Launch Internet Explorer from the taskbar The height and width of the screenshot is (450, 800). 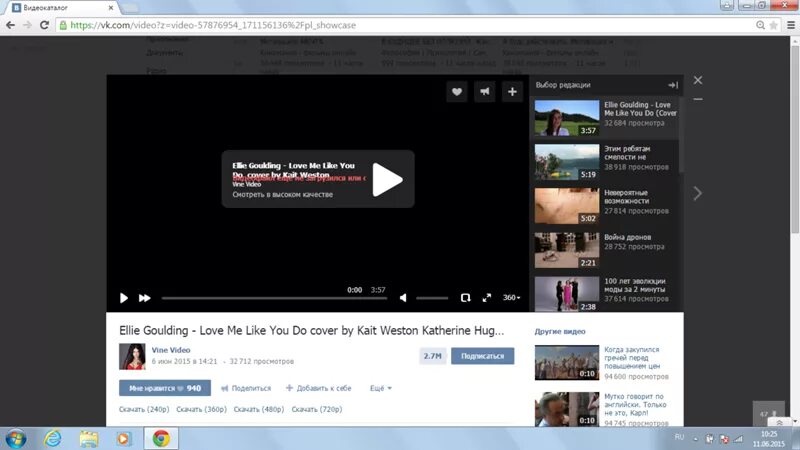(53, 439)
